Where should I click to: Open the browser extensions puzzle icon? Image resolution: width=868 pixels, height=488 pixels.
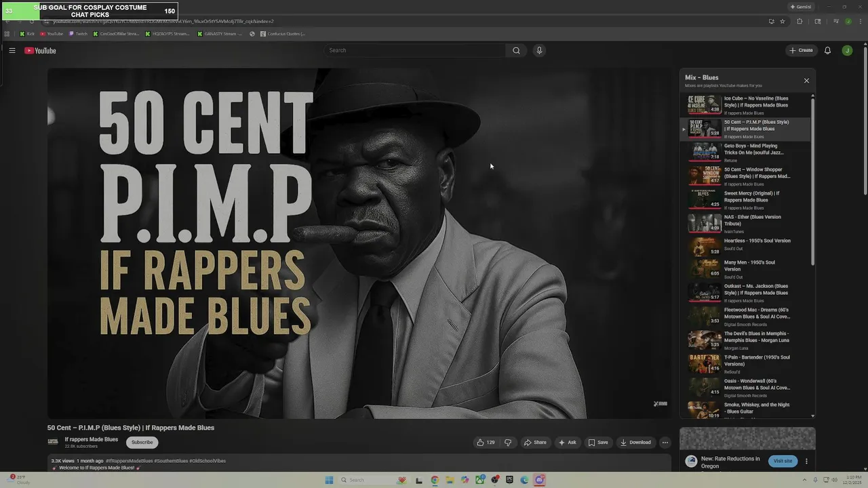pos(800,21)
